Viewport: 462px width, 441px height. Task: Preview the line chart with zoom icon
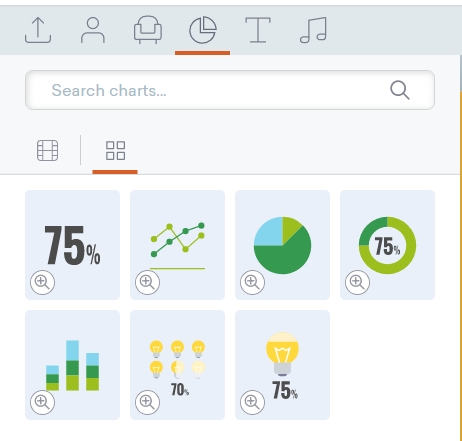point(147,282)
